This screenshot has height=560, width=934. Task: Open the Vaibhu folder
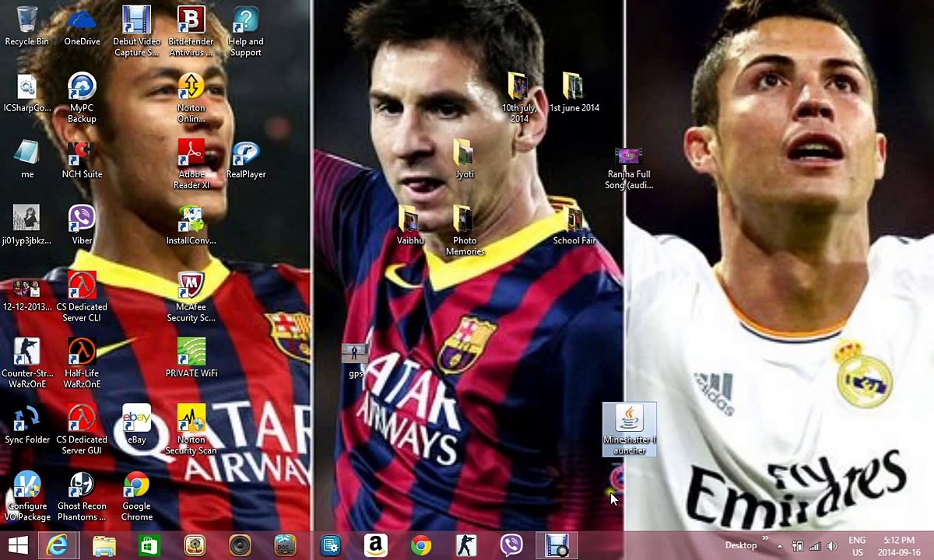click(410, 226)
